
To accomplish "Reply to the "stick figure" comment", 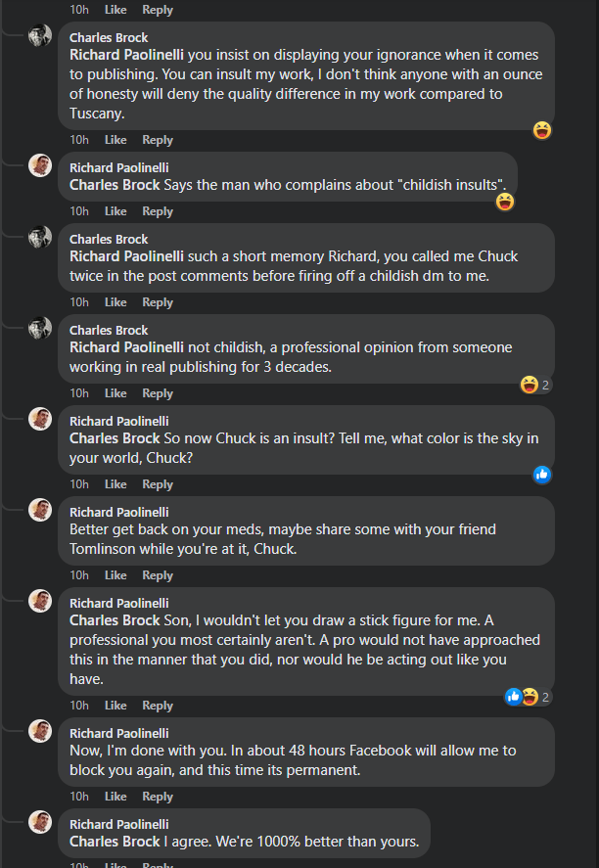I will coord(158,706).
